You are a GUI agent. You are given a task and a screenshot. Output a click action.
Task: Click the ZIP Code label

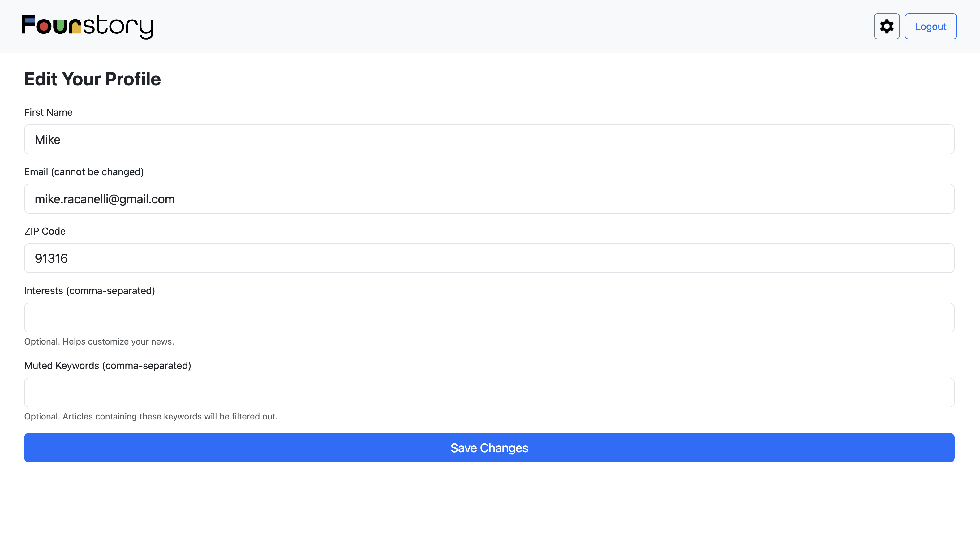click(x=45, y=231)
